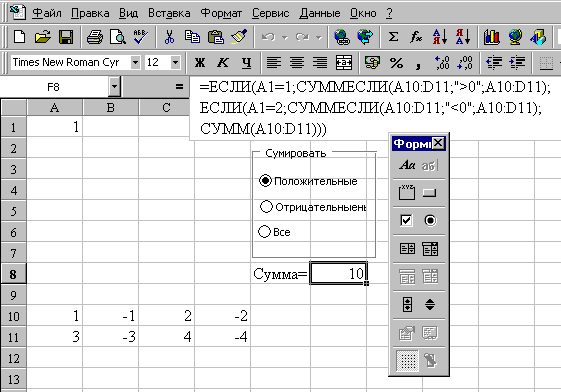Decrease indent icon
The width and height of the screenshot is (561, 392).
pyautogui.click(x=494, y=63)
